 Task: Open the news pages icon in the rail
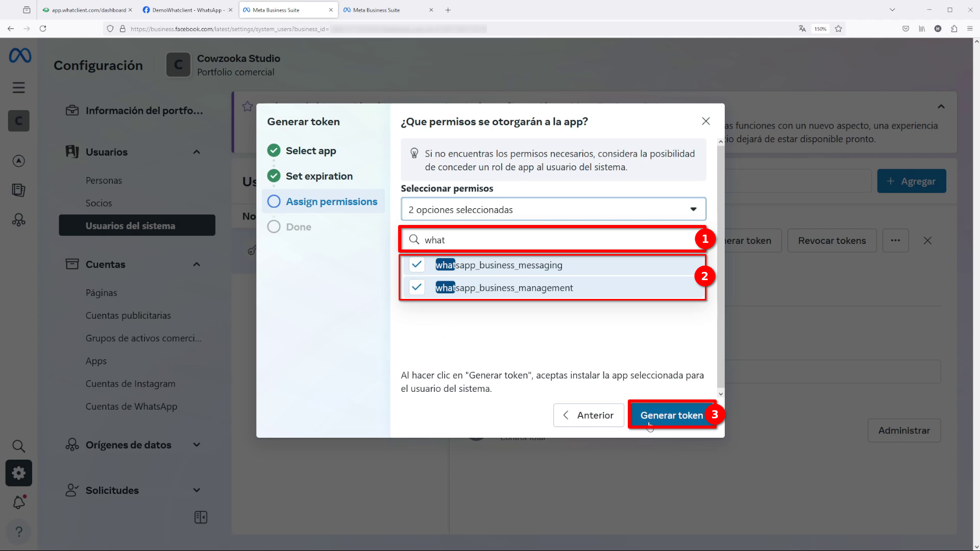pos(19,190)
